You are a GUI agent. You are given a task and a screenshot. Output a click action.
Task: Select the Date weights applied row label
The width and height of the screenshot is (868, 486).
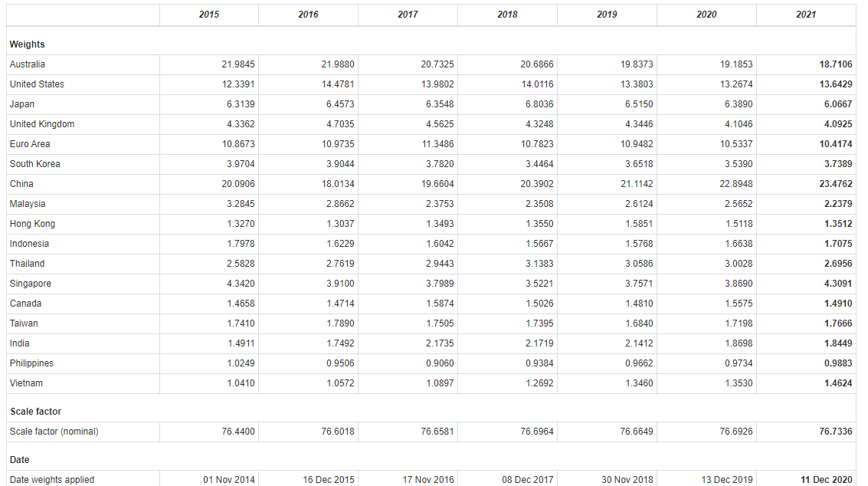point(52,480)
